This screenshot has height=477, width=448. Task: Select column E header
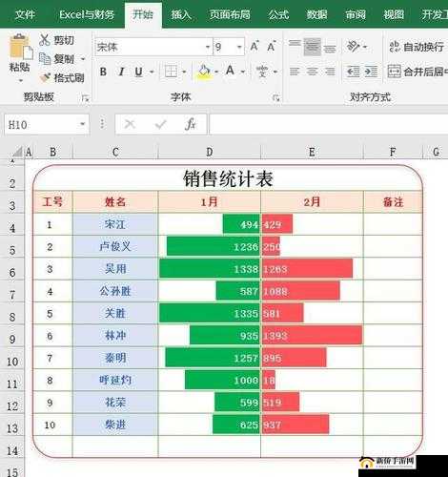coord(312,152)
